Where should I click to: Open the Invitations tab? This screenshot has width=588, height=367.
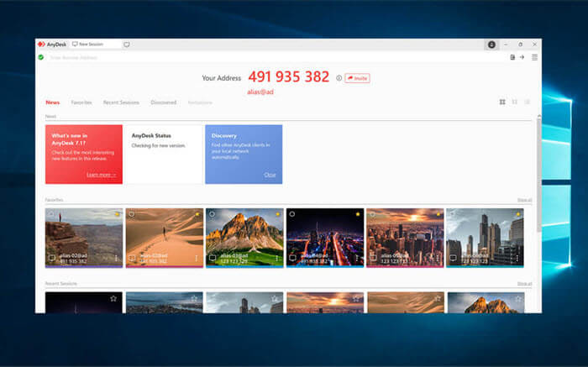click(x=200, y=102)
